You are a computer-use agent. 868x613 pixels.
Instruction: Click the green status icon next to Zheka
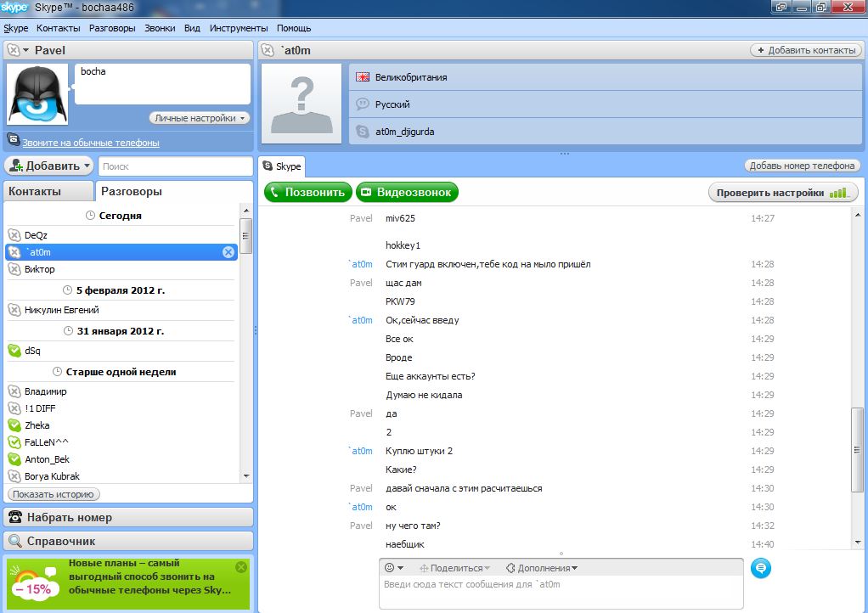[14, 425]
